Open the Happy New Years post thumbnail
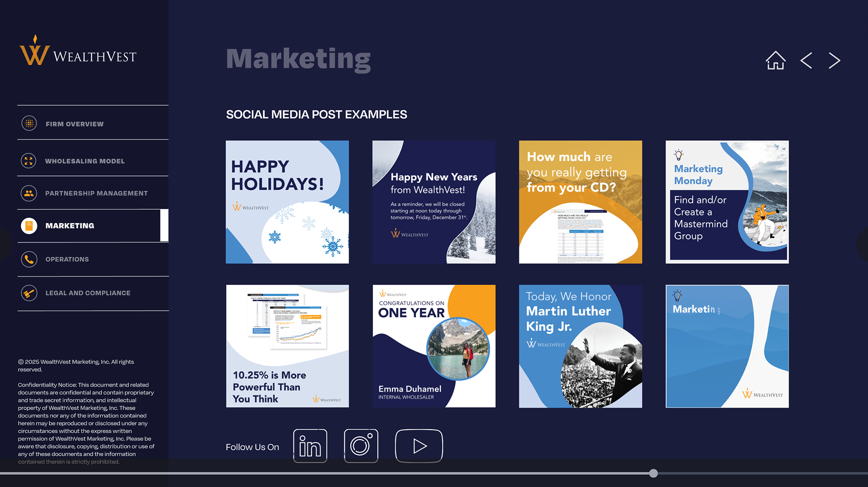The height and width of the screenshot is (487, 868). [x=434, y=202]
